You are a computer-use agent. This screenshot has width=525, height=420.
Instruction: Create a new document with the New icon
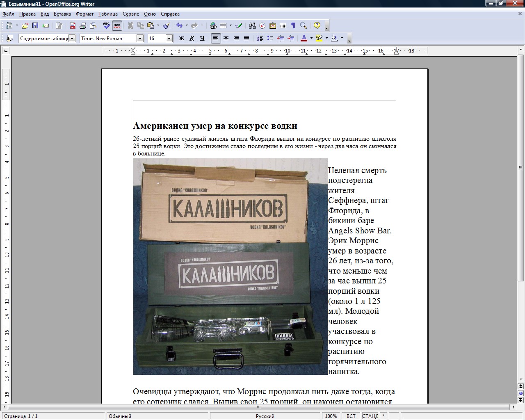tap(9, 25)
